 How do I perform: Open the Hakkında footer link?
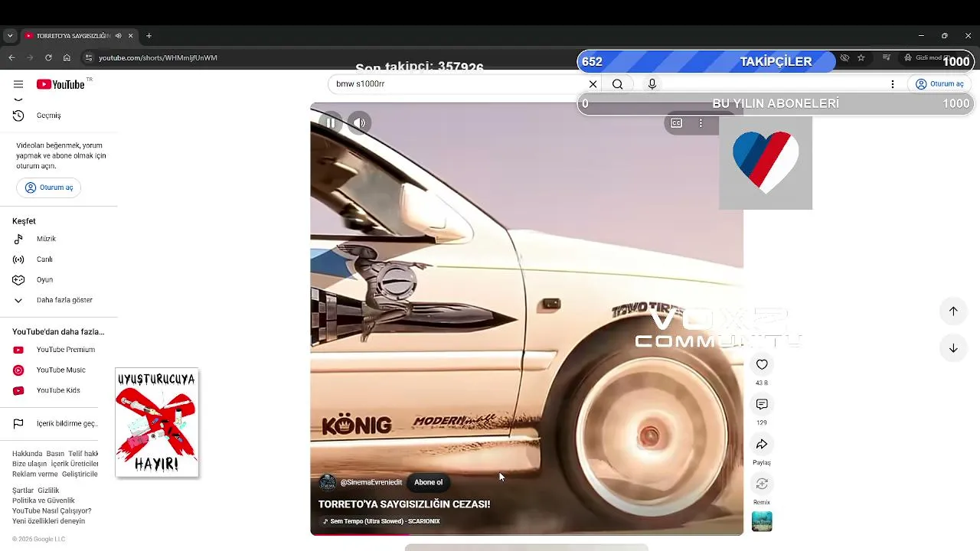[x=28, y=454]
